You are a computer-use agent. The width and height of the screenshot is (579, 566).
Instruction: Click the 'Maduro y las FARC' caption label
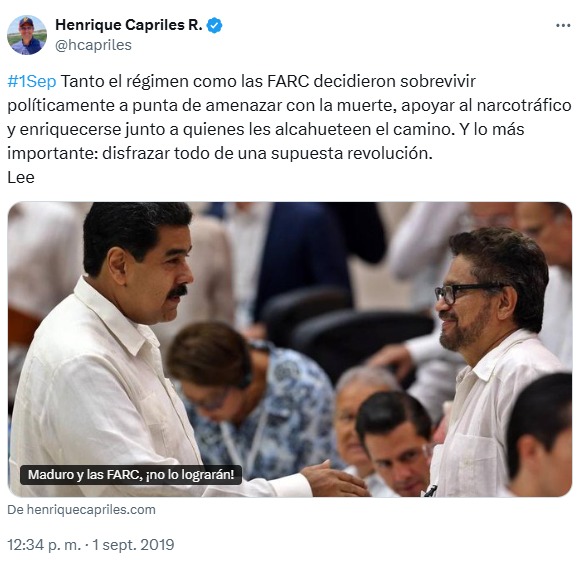click(x=131, y=474)
